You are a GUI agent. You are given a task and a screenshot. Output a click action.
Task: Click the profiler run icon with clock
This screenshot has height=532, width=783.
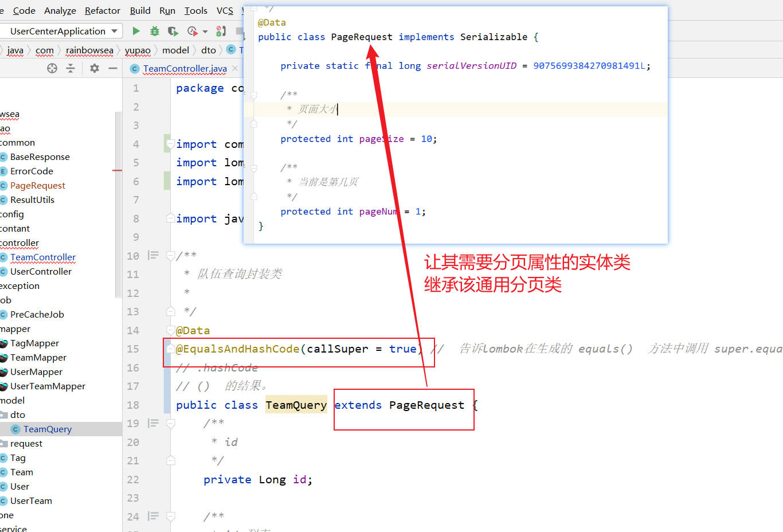pyautogui.click(x=192, y=31)
